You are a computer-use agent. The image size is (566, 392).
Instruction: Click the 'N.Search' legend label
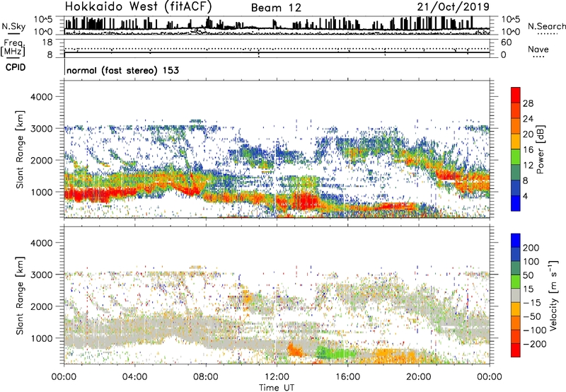coord(546,26)
